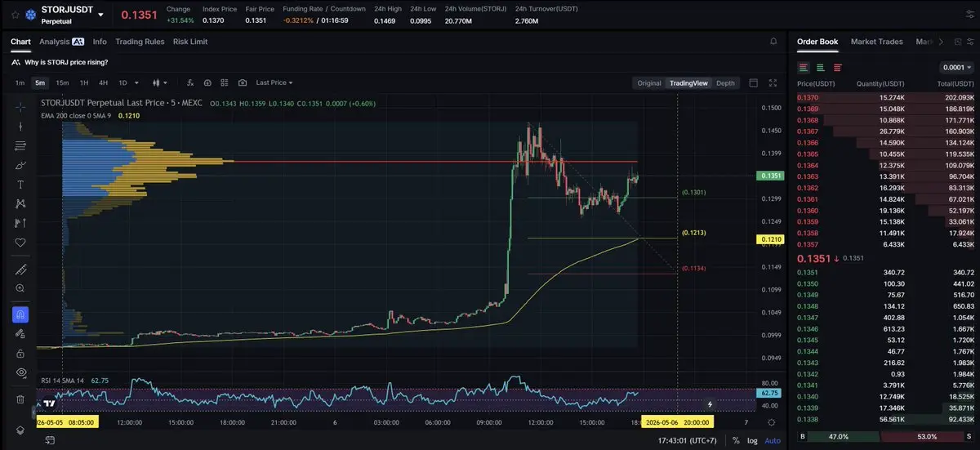Open the object tree layers icon

pos(20,430)
